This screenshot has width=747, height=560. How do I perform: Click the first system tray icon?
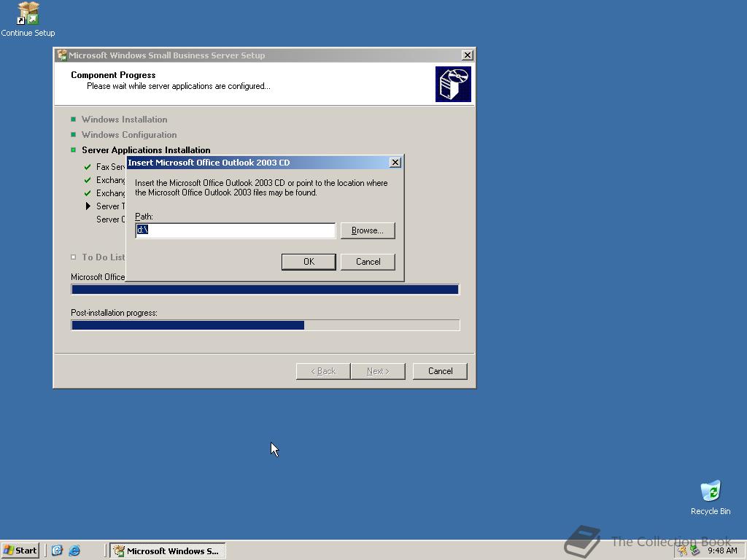(683, 551)
